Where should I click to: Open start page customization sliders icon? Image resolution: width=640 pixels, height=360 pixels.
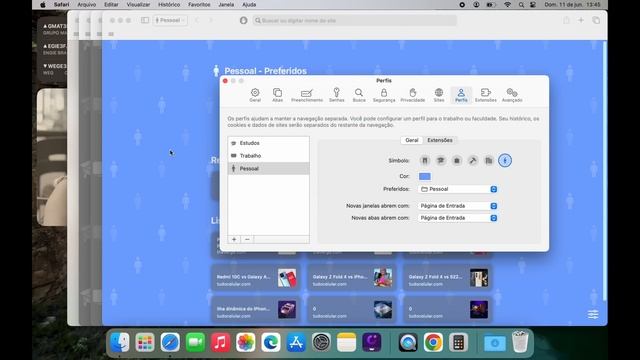coord(593,314)
